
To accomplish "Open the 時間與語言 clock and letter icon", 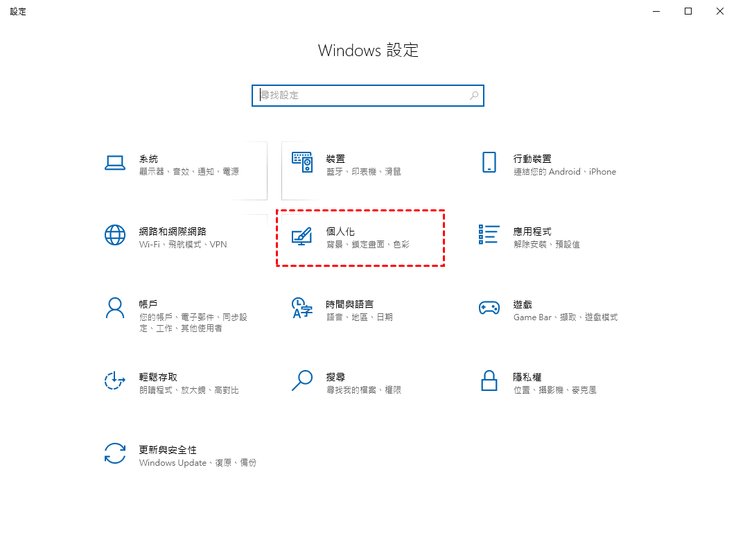I will (302, 308).
